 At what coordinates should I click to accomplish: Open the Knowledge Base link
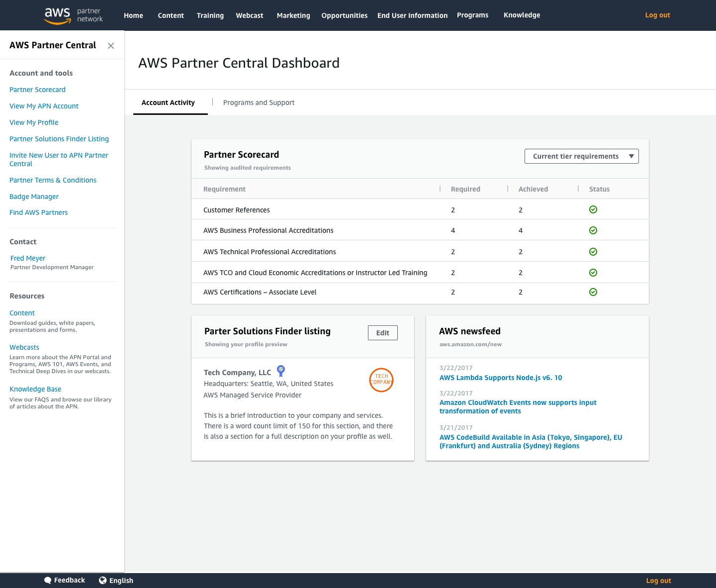(35, 389)
